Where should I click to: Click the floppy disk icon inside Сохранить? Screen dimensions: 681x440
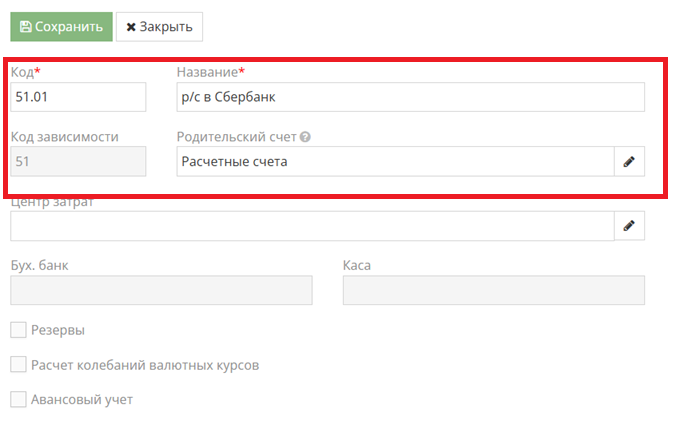point(26,27)
